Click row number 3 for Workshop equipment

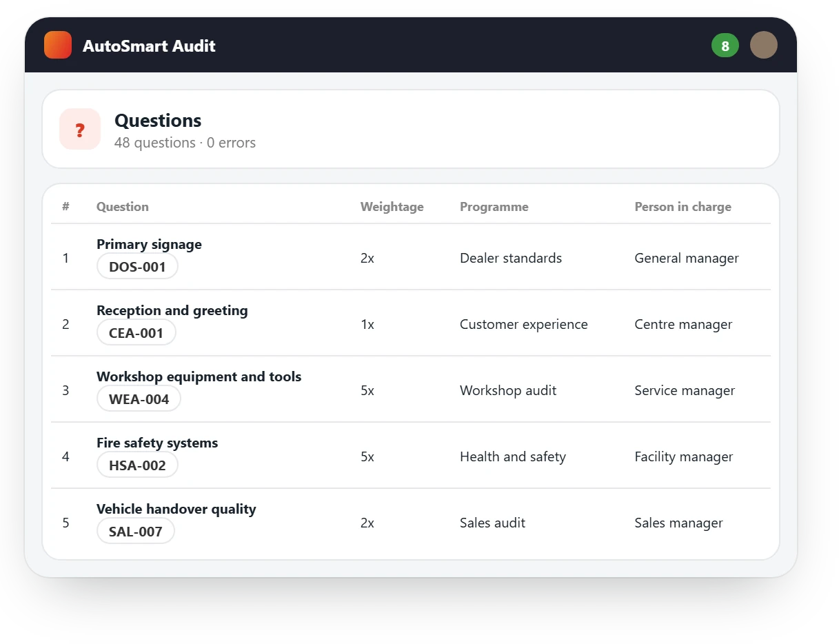[x=65, y=390]
